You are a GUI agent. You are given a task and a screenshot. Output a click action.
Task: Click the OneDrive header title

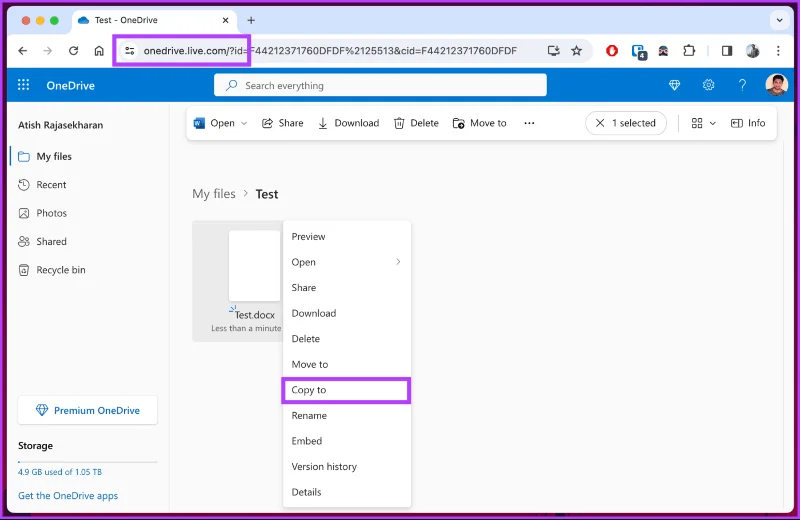[70, 85]
